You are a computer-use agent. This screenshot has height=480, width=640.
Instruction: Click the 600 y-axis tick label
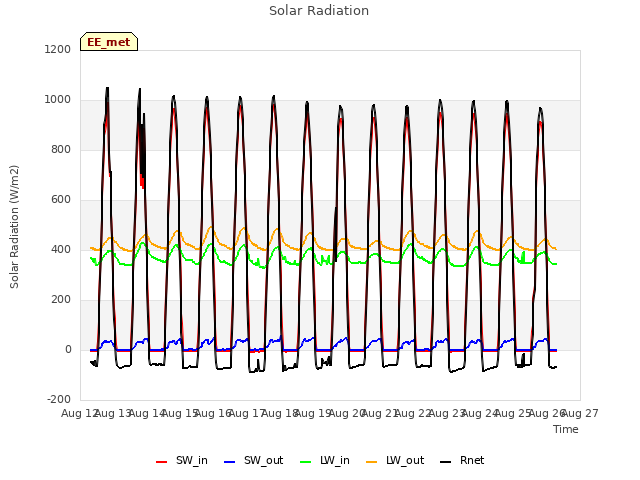[x=61, y=199]
